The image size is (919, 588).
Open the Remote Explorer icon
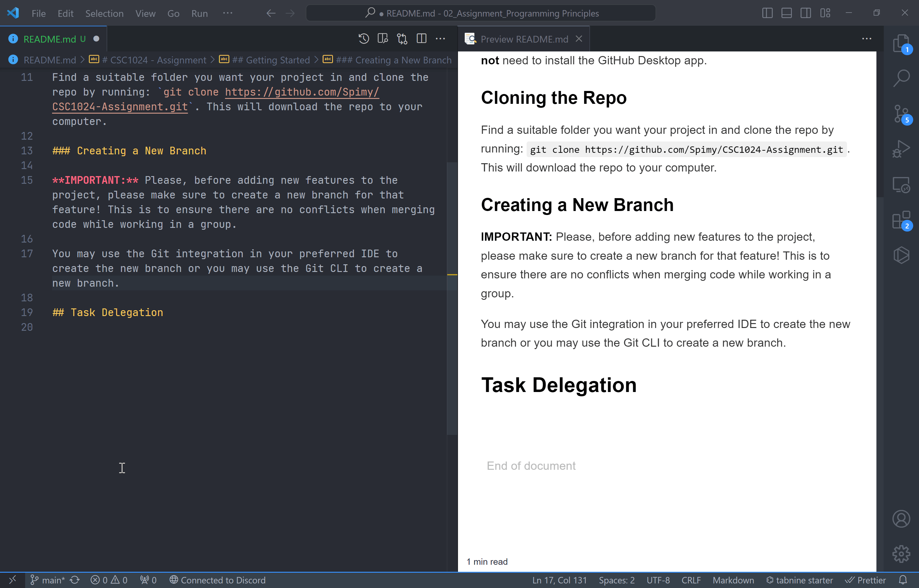pyautogui.click(x=902, y=184)
